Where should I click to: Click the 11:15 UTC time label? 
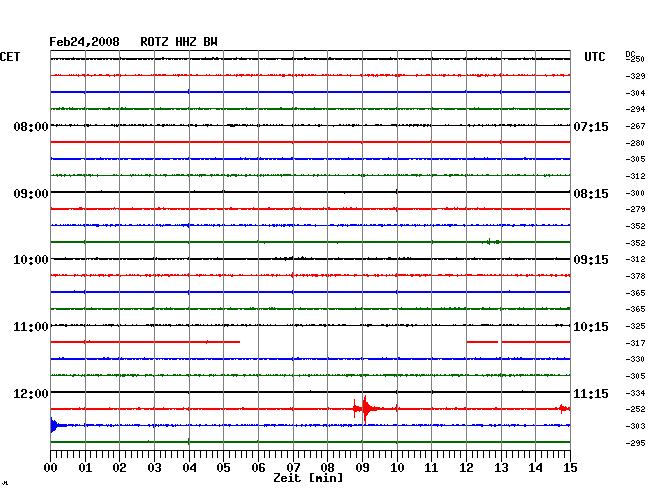coord(591,393)
